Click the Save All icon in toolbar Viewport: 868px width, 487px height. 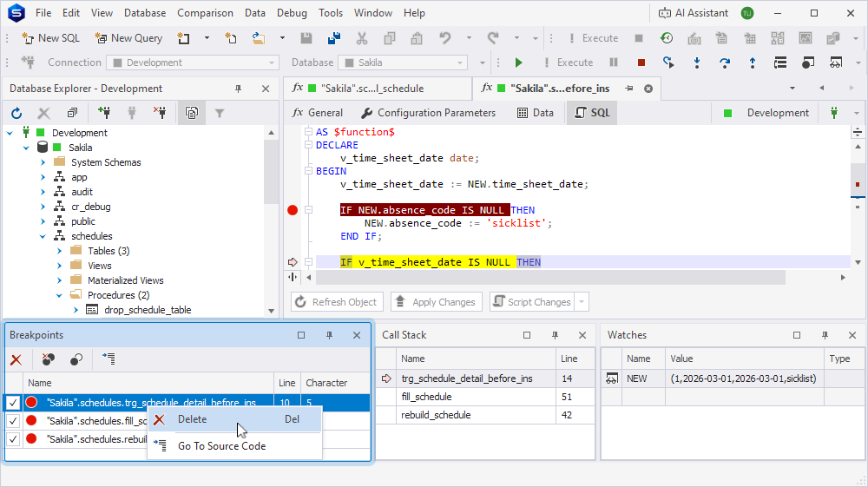pyautogui.click(x=334, y=38)
